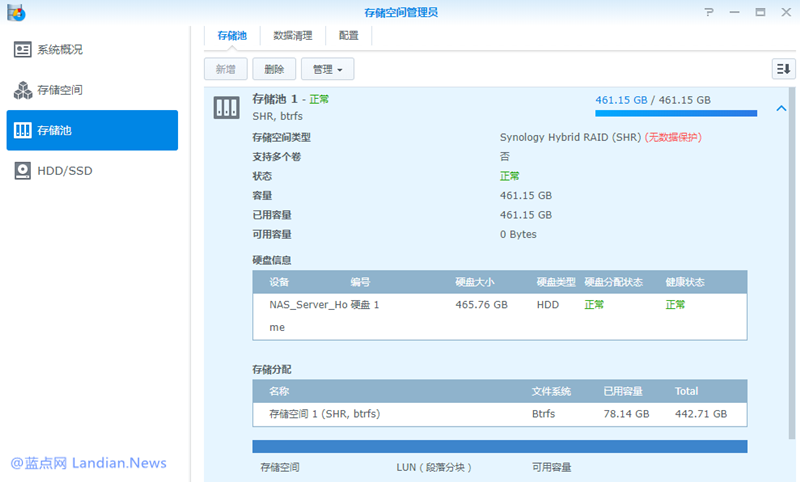This screenshot has width=800, height=482.
Task: Collapse the 存储池 1 details chevron
Action: click(x=780, y=109)
